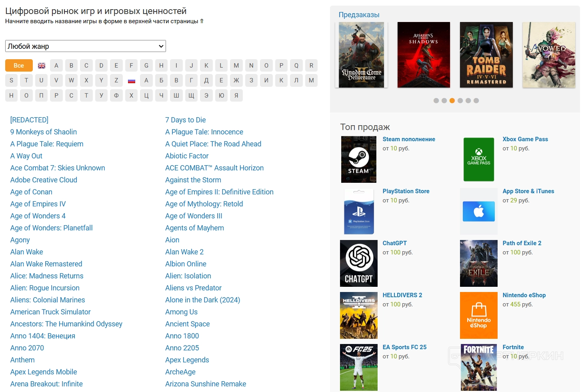Open the 'Albion Online' link
Image resolution: width=584 pixels, height=392 pixels.
tap(186, 264)
